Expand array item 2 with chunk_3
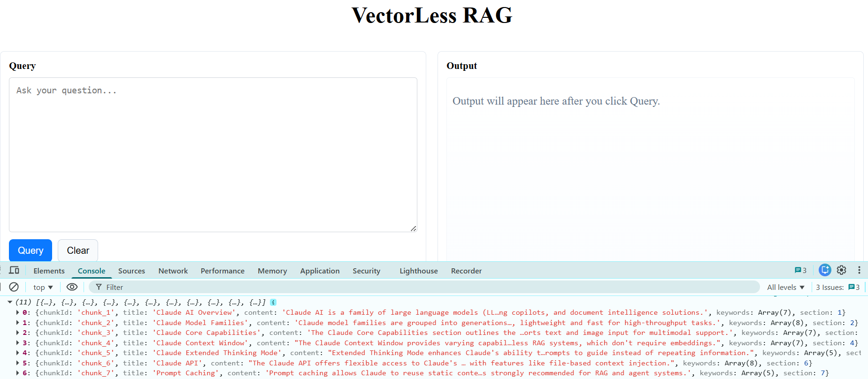 [x=18, y=333]
